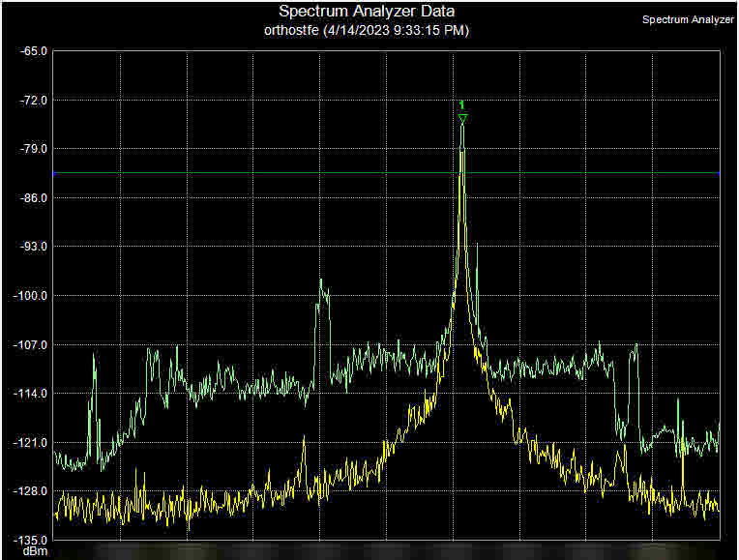Click the "Spectrum Analyzer Data" chart title
Screen dimensions: 739x560
click(x=367, y=12)
